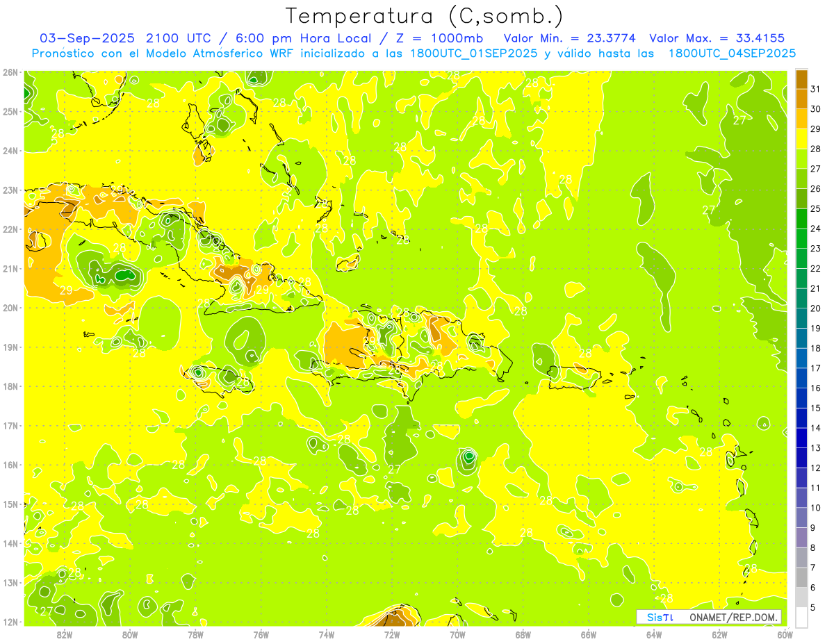Click the 24N latitude axis label
Image resolution: width=834 pixels, height=644 pixels.
10,151
